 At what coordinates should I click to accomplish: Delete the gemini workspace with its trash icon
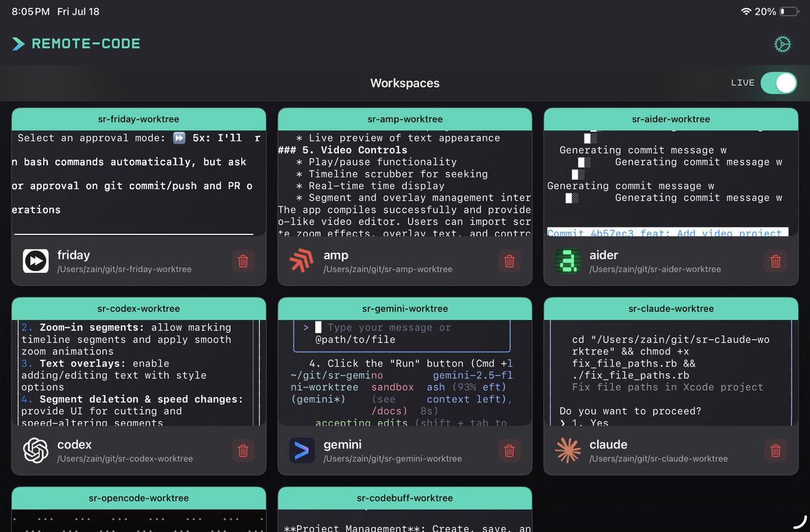[510, 451]
